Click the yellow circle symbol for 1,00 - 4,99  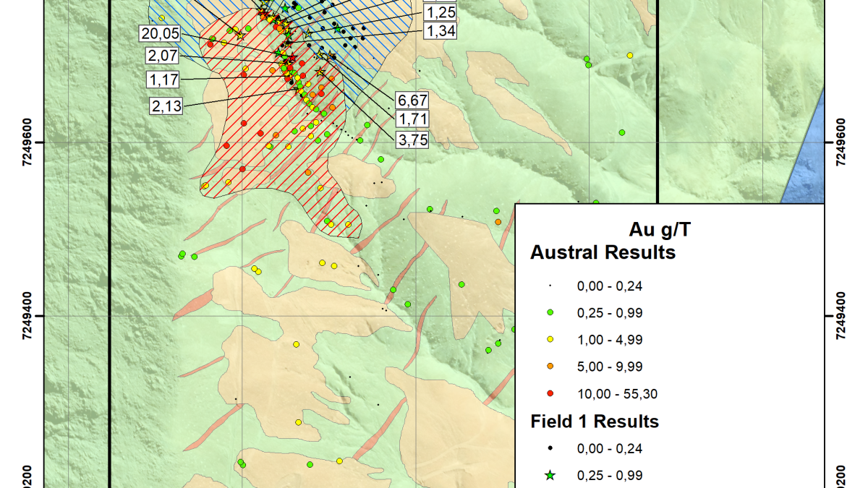click(x=550, y=339)
